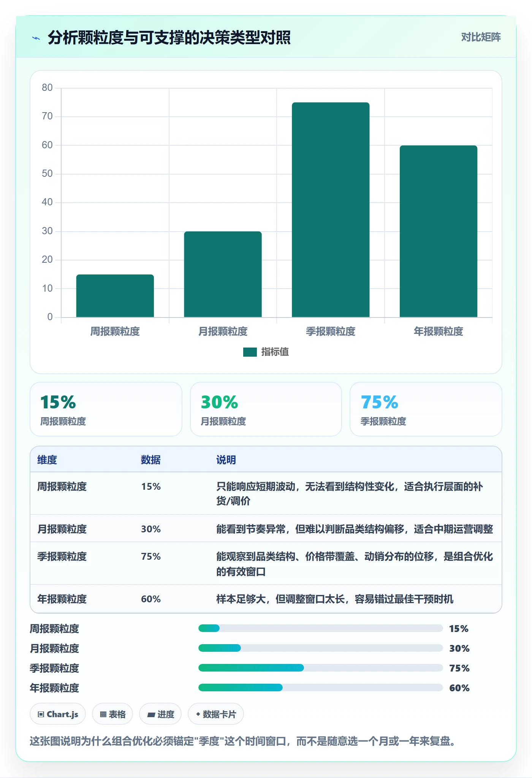This screenshot has width=532, height=778.
Task: Click the description starting 只能响应短期波动
Action: pos(350,494)
